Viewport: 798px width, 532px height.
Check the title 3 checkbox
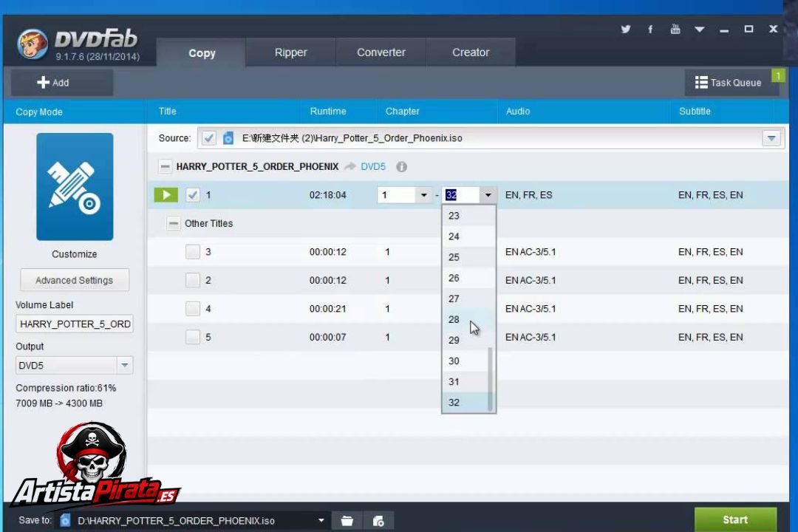[x=192, y=251]
